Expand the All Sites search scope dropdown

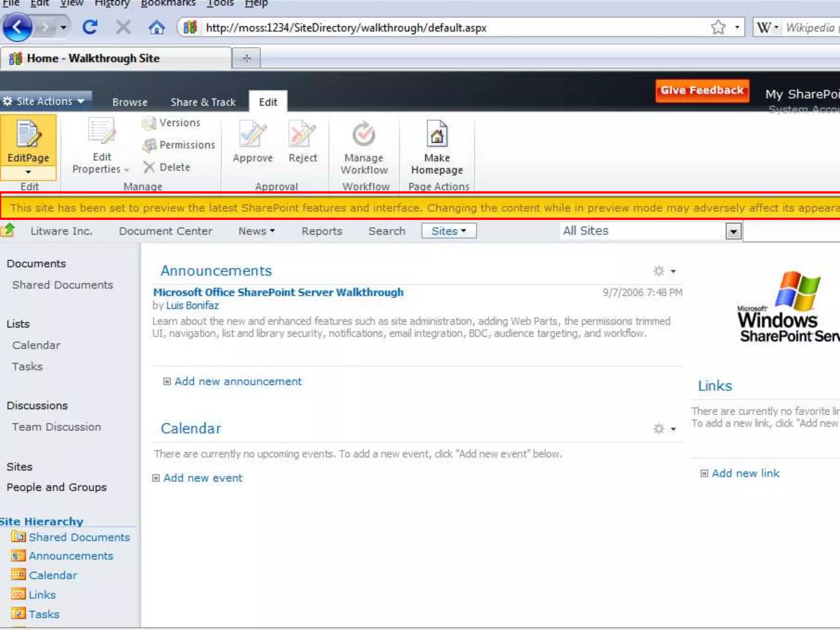pyautogui.click(x=733, y=231)
